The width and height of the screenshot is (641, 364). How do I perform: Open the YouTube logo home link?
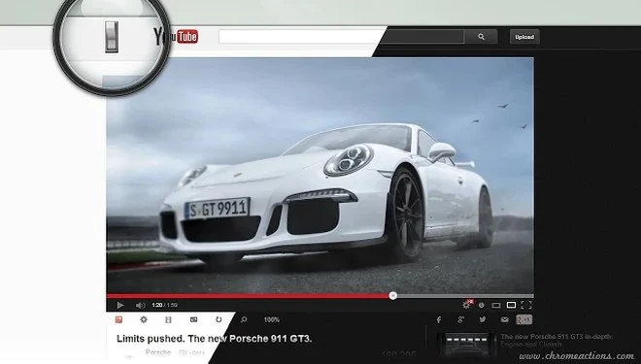[x=176, y=37]
